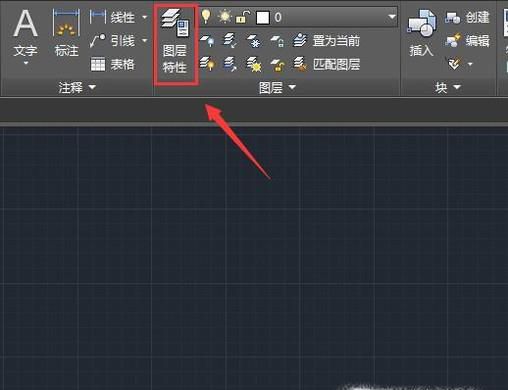This screenshot has width=508, height=390.
Task: Open the 标注 dimension tool
Action: pyautogui.click(x=66, y=32)
